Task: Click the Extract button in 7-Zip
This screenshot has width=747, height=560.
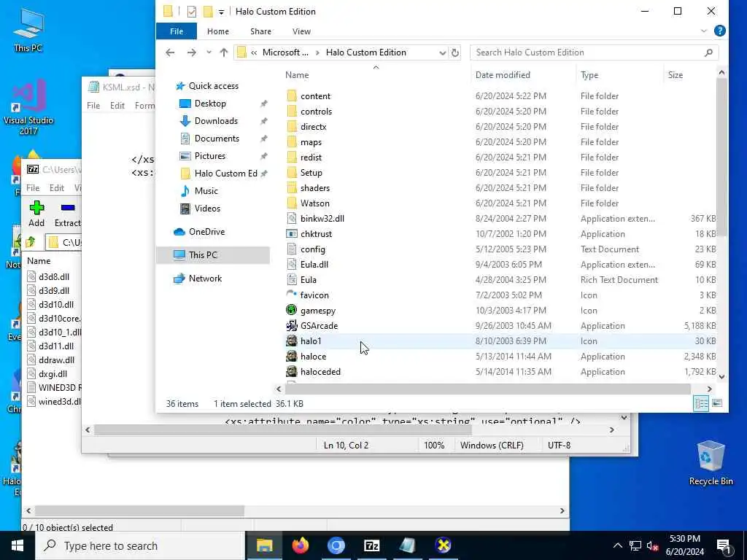Action: point(67,214)
